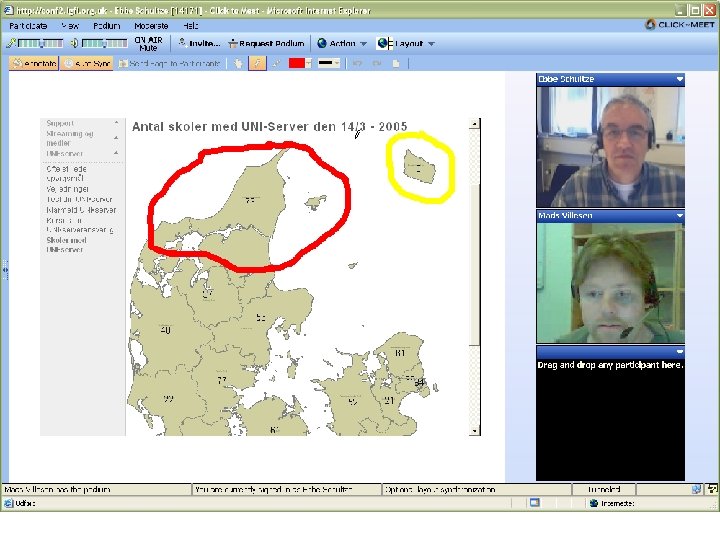The width and height of the screenshot is (720, 540).
Task: Open the Participate menu
Action: click(x=28, y=26)
